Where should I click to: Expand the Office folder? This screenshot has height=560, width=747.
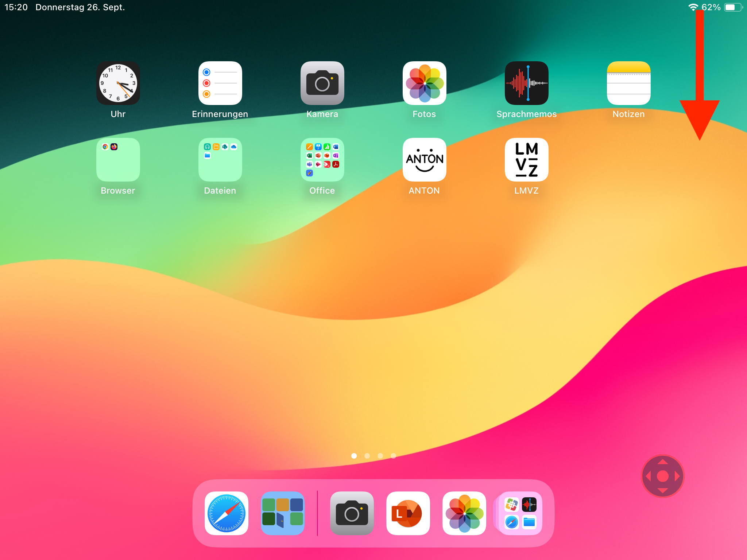click(322, 160)
